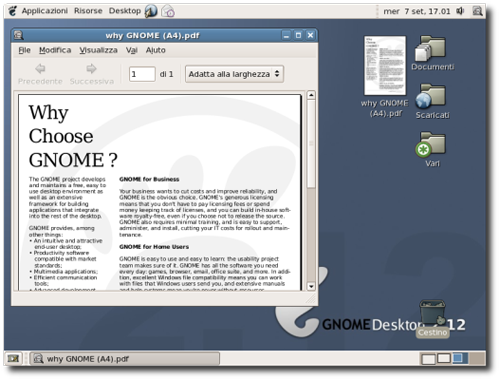
Task: Click the Cestino trash icon
Action: (x=432, y=318)
